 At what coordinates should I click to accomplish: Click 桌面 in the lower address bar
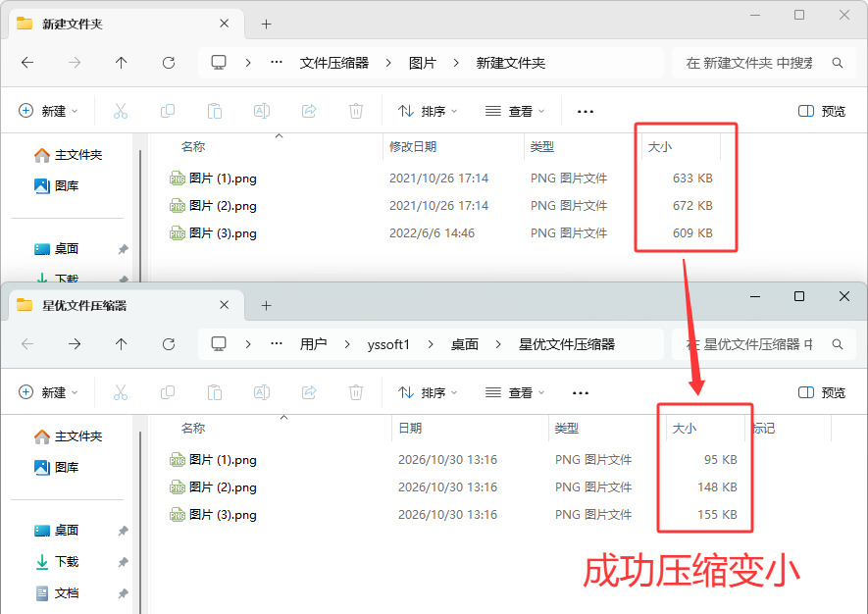point(465,344)
